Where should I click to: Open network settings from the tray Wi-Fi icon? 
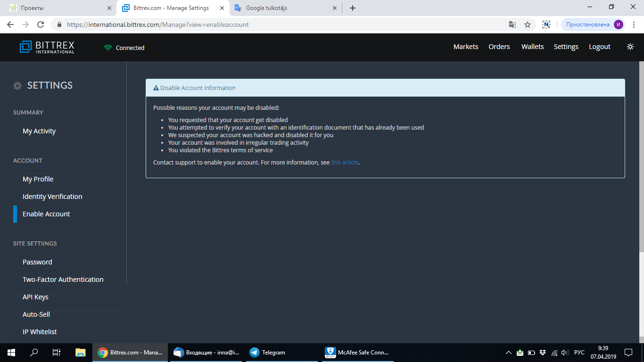click(554, 353)
